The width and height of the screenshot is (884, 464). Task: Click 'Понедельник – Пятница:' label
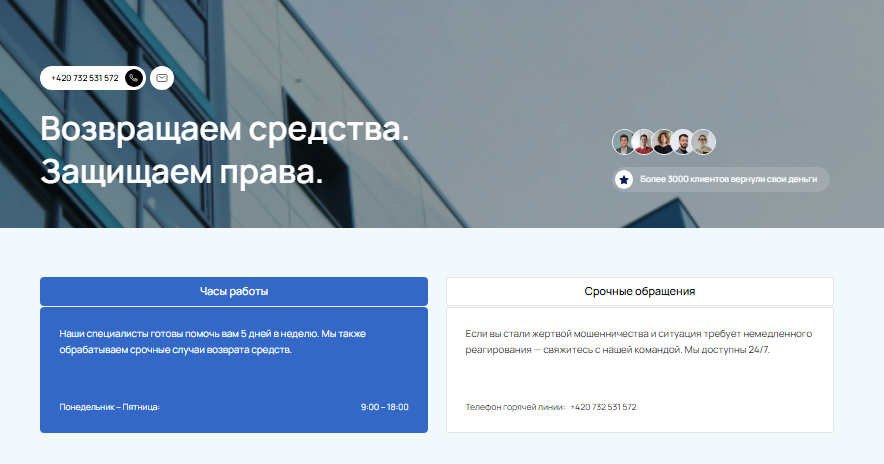109,407
